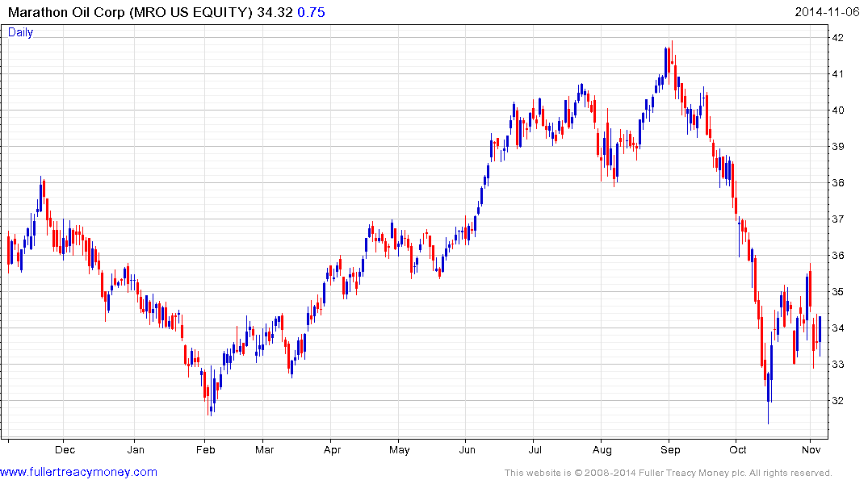Click the May month axis label
Screen dimensions: 868x484
coord(399,449)
